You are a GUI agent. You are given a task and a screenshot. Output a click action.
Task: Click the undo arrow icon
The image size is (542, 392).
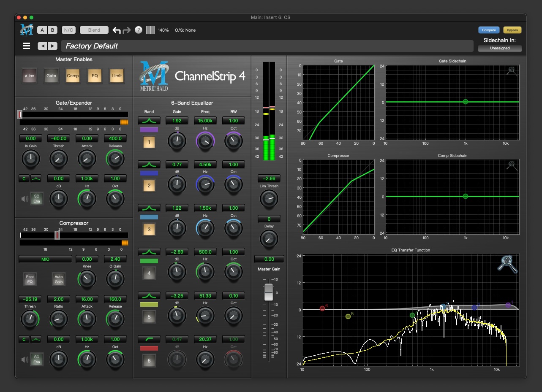(x=117, y=30)
